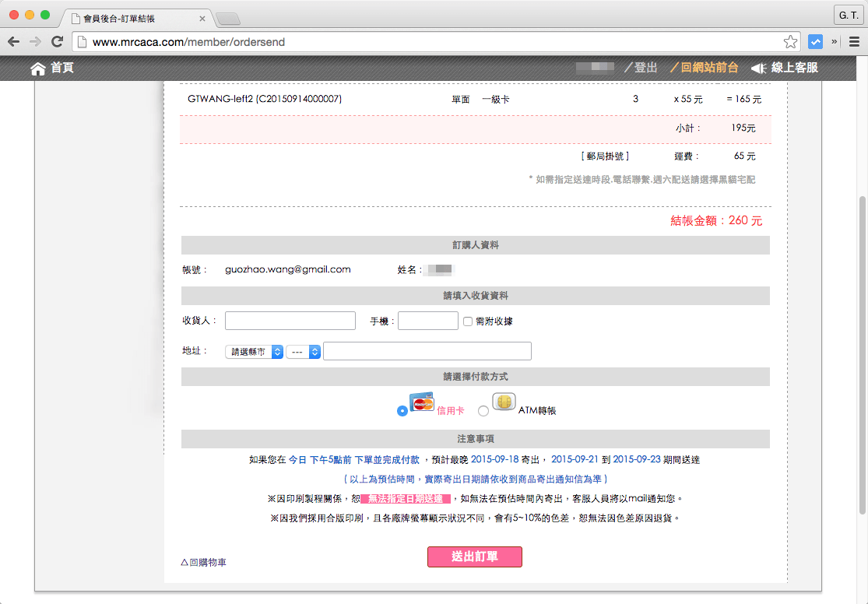Click the 收貨人 recipient input field
The image size is (868, 604).
(x=290, y=320)
